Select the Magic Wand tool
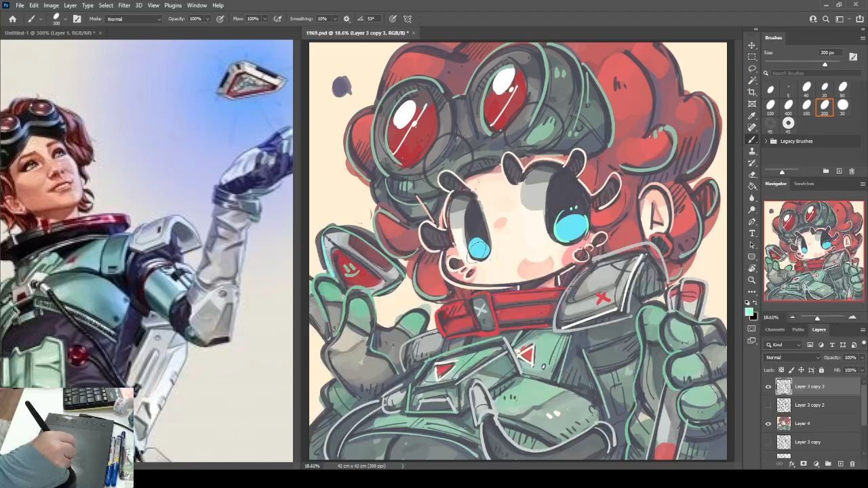868x488 pixels. coord(752,81)
